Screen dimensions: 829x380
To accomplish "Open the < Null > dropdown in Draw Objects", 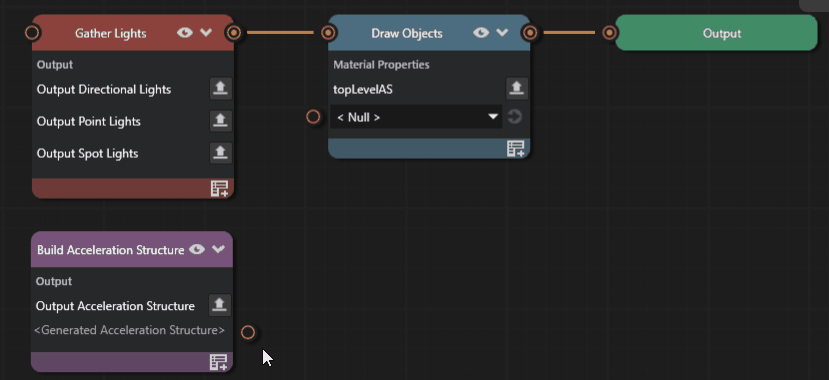I will click(x=416, y=117).
